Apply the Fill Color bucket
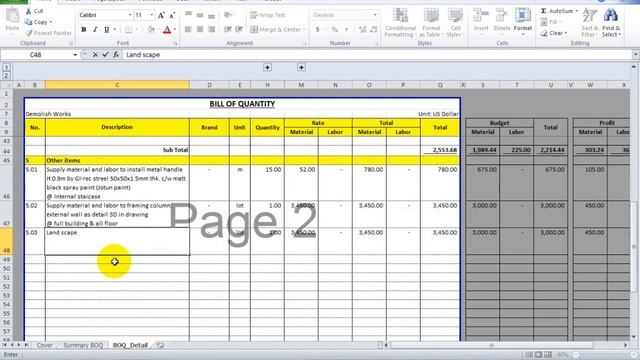The image size is (640, 360). pyautogui.click(x=150, y=29)
